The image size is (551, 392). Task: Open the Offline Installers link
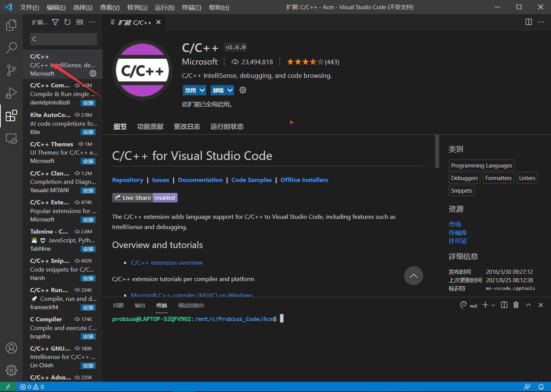click(304, 180)
